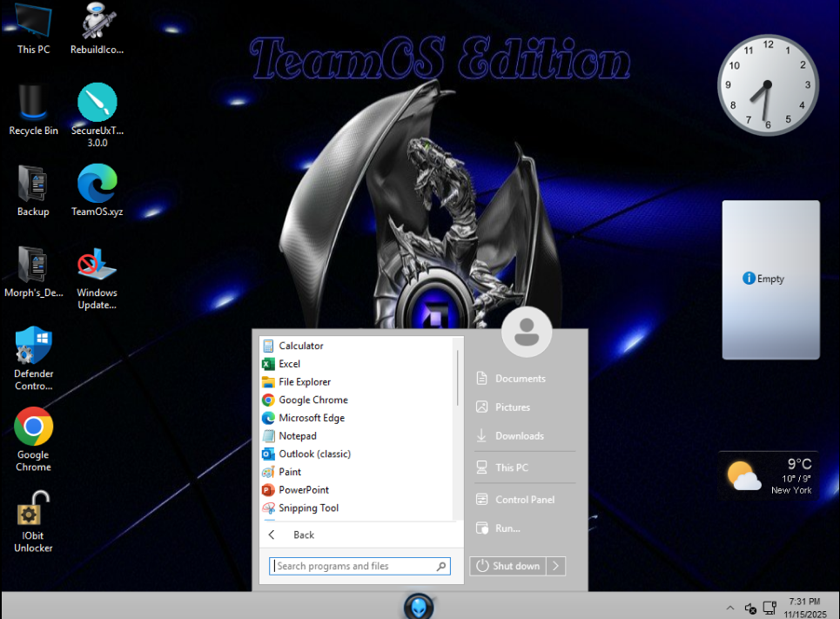Click the alien head Start button

coord(419,606)
